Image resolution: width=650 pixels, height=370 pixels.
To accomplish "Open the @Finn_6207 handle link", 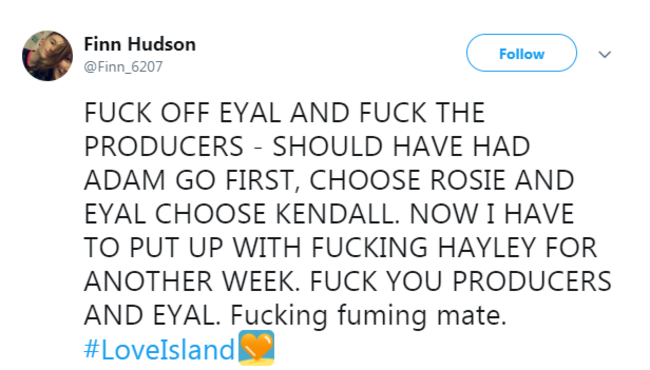I will [x=123, y=66].
